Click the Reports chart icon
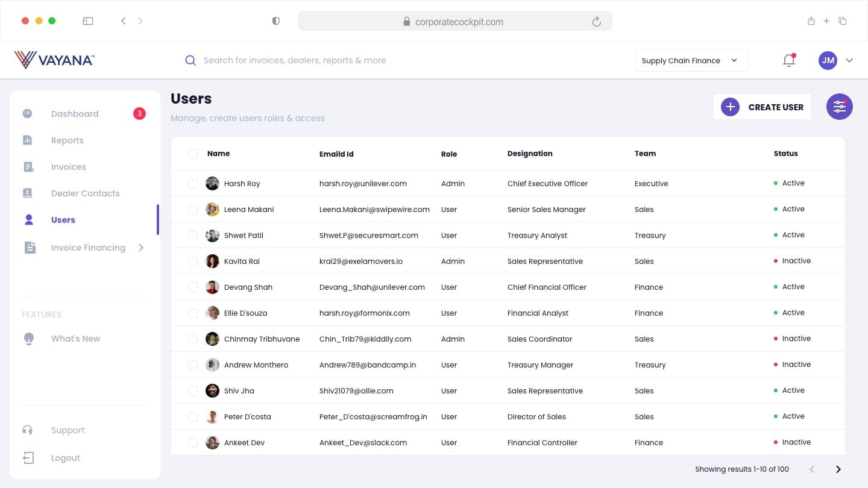868x488 pixels. tap(28, 140)
